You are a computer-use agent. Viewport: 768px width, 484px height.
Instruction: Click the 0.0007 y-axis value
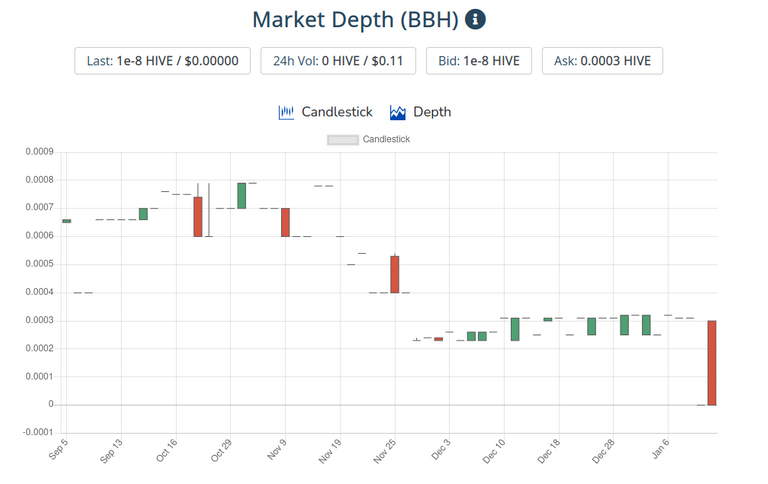pos(40,208)
